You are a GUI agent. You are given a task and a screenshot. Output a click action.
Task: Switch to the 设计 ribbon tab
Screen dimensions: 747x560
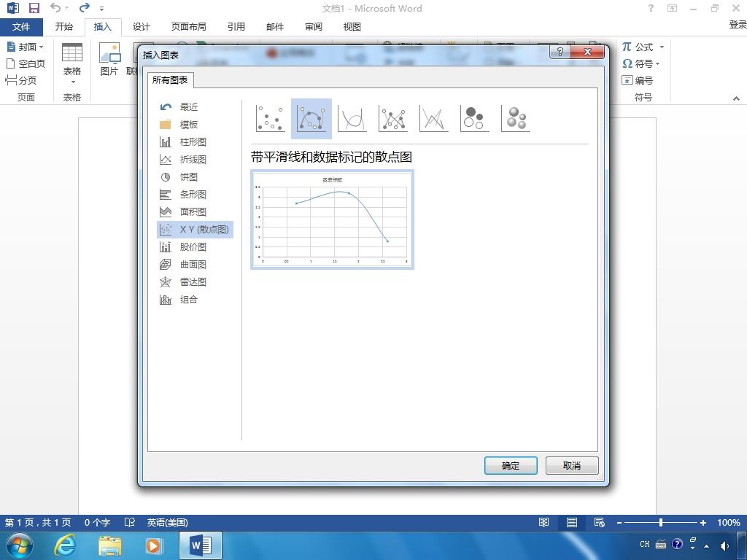click(141, 27)
